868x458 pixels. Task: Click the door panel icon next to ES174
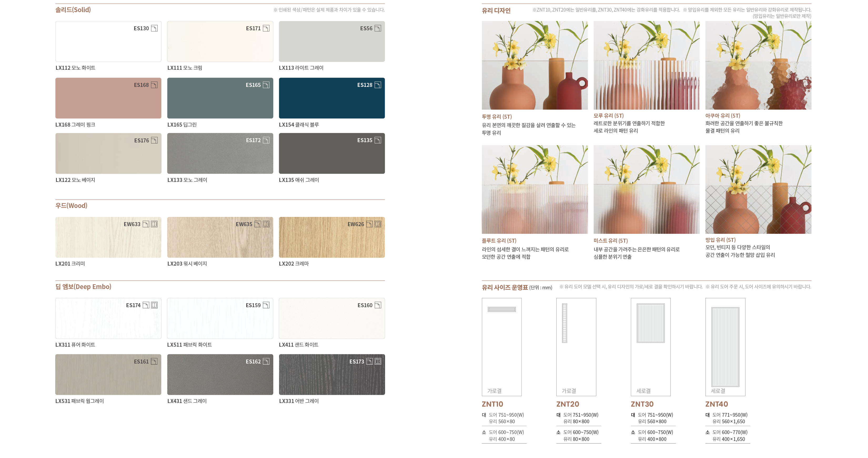pos(154,305)
